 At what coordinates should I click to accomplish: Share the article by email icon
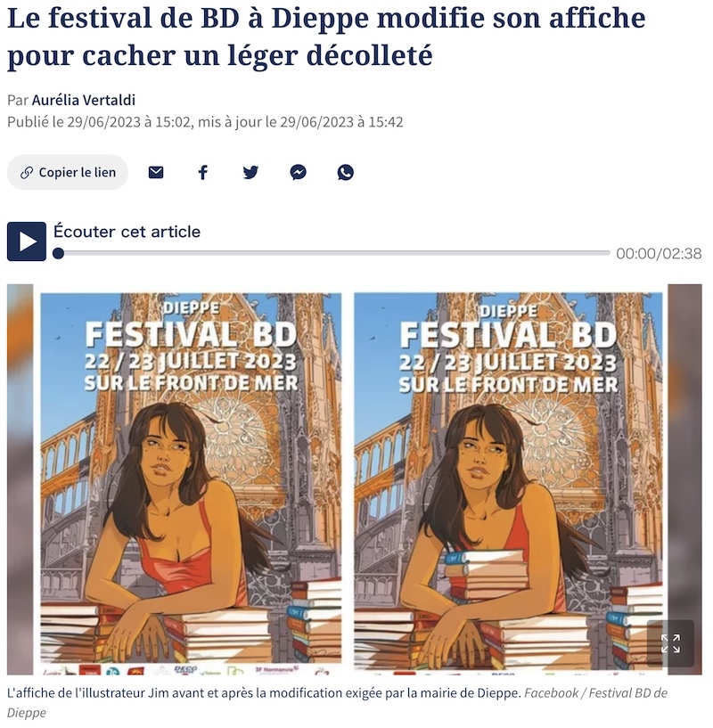tap(156, 173)
